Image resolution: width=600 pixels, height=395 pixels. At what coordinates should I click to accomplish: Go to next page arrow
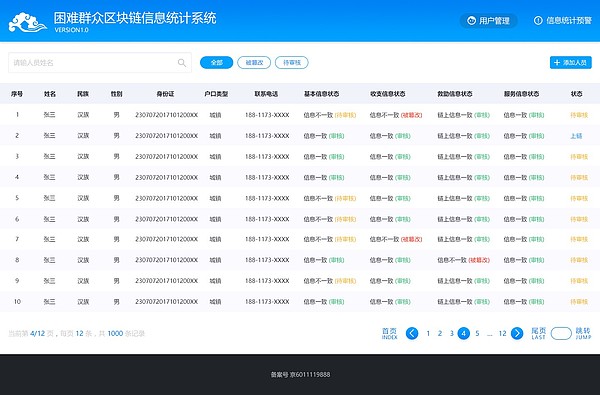click(x=517, y=333)
